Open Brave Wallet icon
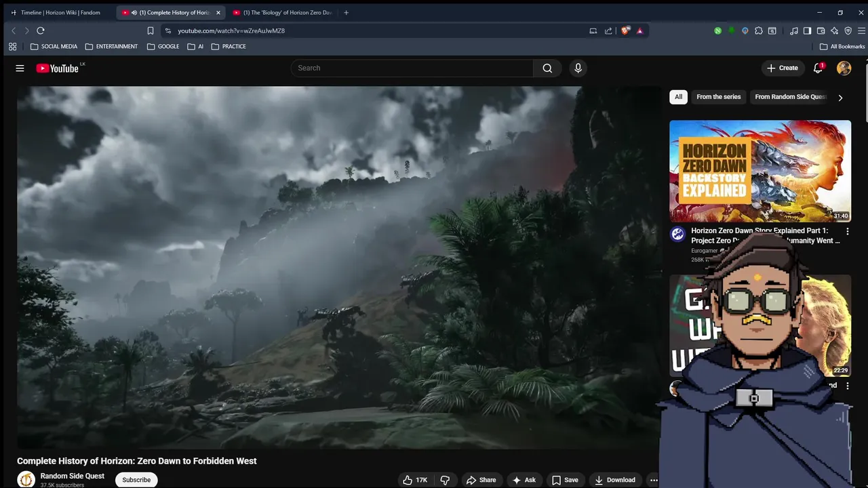This screenshot has height=488, width=868. tap(821, 30)
